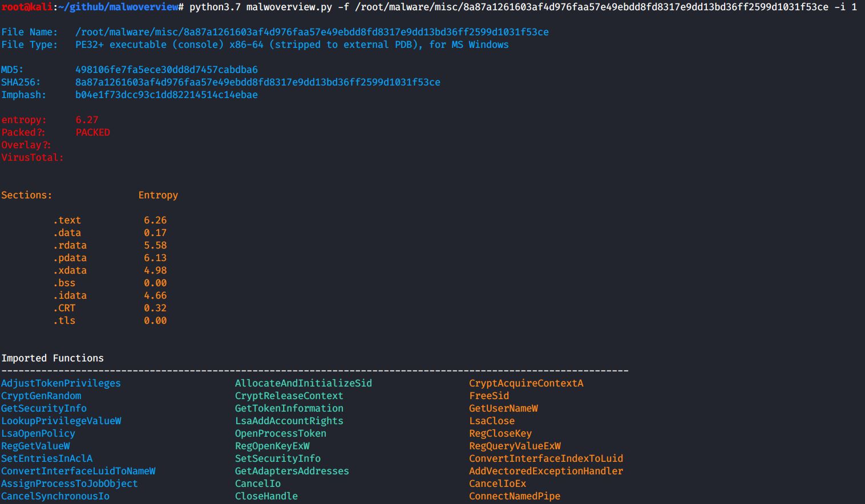865x504 pixels.
Task: Click the LookupPrivilegeValueW function name
Action: (61, 421)
